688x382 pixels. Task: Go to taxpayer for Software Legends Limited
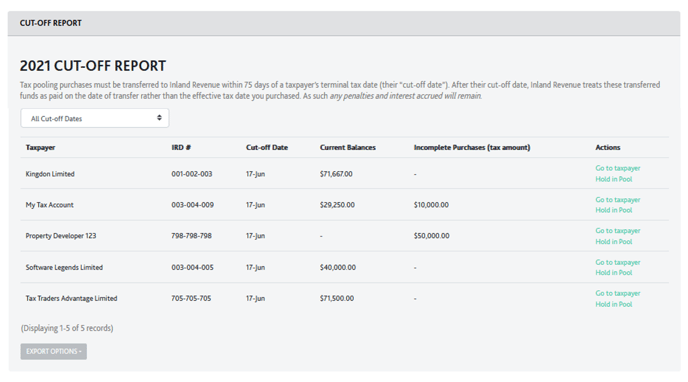tap(617, 262)
